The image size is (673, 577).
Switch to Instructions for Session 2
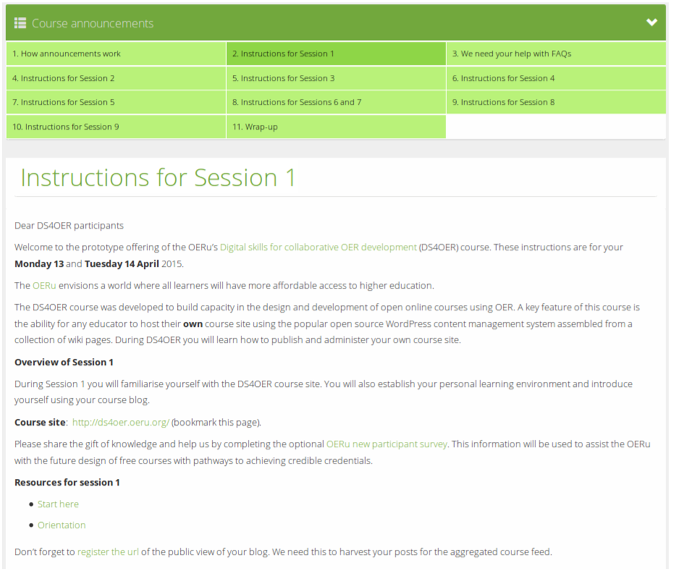click(x=63, y=78)
